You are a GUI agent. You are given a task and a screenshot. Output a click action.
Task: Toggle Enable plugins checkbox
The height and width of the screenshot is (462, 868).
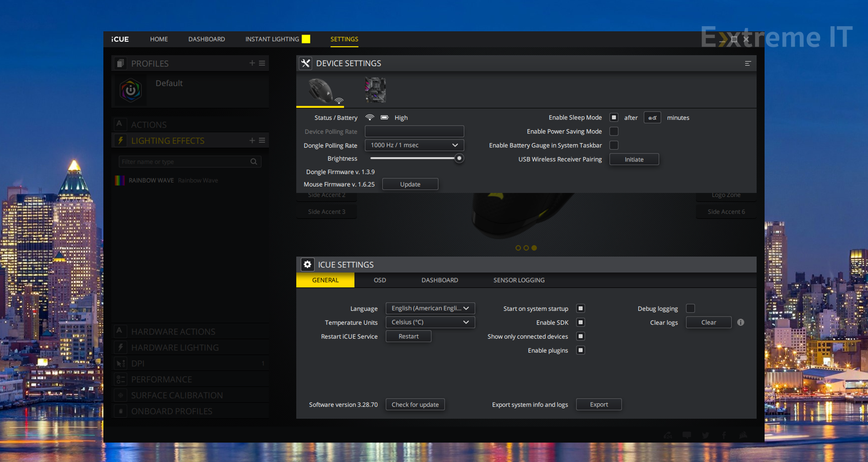tap(581, 350)
